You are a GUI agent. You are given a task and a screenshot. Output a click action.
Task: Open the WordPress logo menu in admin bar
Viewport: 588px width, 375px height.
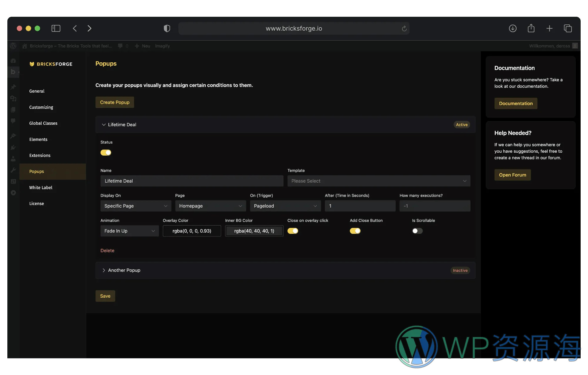pyautogui.click(x=13, y=46)
